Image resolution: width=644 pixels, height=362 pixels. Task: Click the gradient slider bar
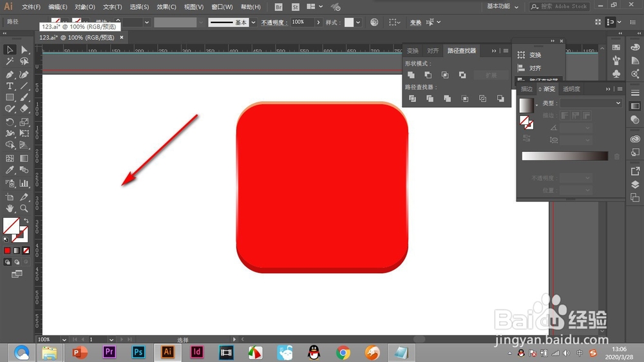[565, 156]
